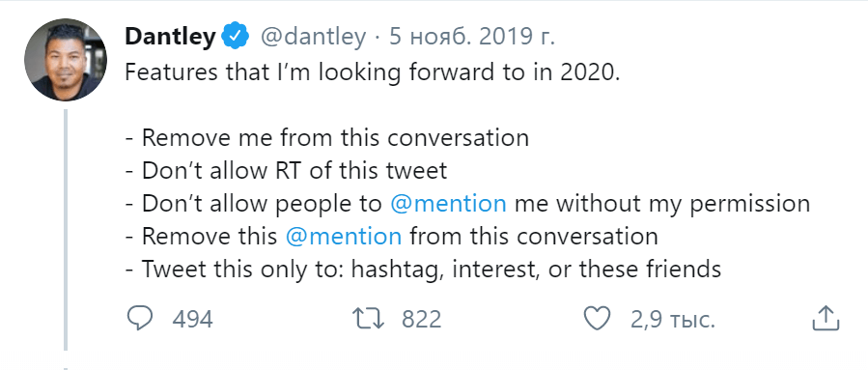The height and width of the screenshot is (370, 868).
Task: Open the 5 нояб. 2019 г. timestamp
Action: click(472, 38)
